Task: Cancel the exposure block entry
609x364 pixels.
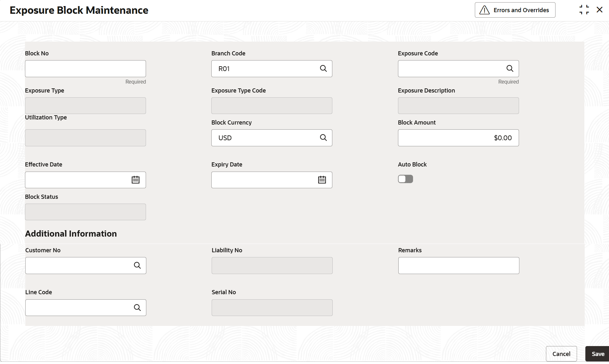Action: [561, 354]
